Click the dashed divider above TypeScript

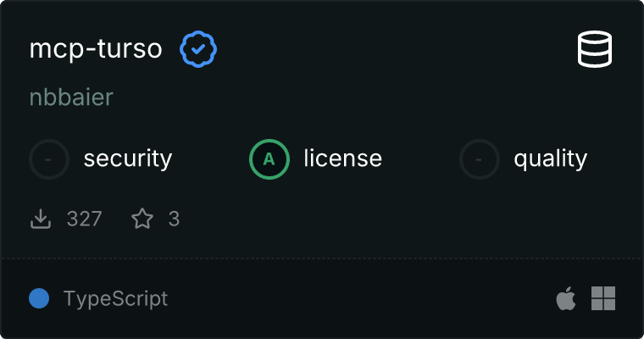[322, 258]
